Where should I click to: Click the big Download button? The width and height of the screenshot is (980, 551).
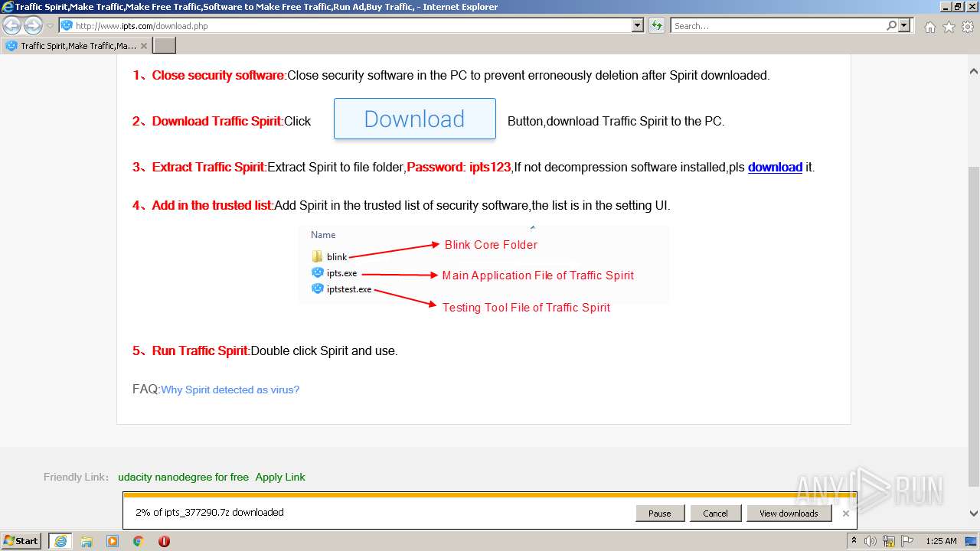415,119
